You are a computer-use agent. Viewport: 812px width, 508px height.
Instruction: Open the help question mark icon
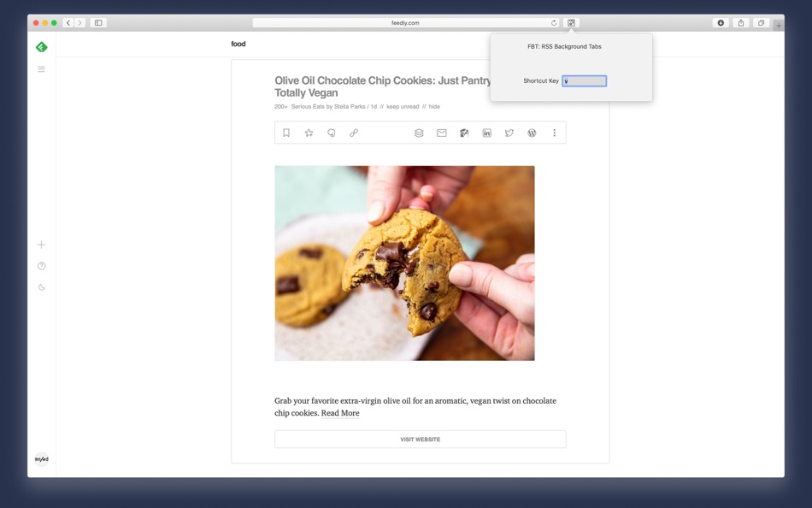click(x=41, y=266)
